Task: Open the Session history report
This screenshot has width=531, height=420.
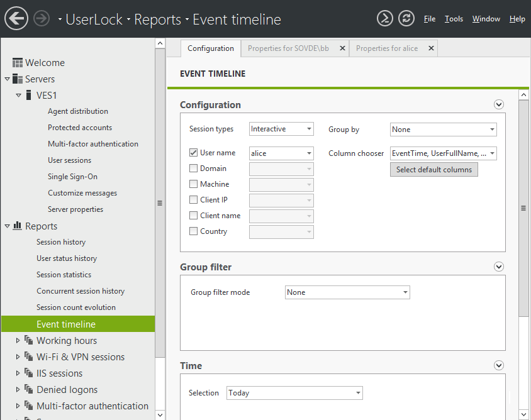Action: click(61, 242)
